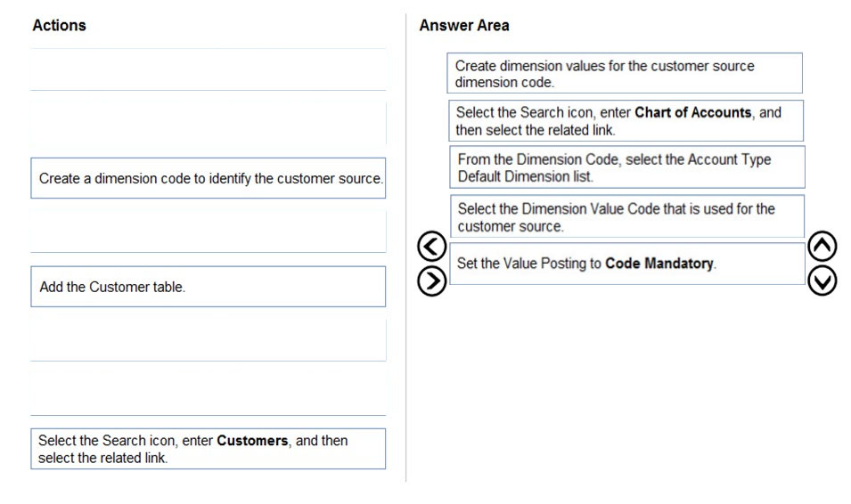Click empty slot directly above 'Create a dimension code'
This screenshot has width=851, height=504.
pos(209,124)
